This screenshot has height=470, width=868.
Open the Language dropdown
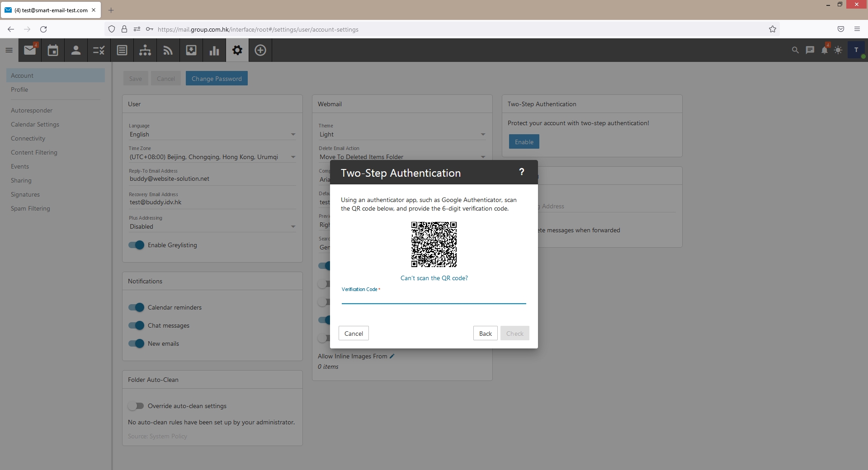click(212, 134)
